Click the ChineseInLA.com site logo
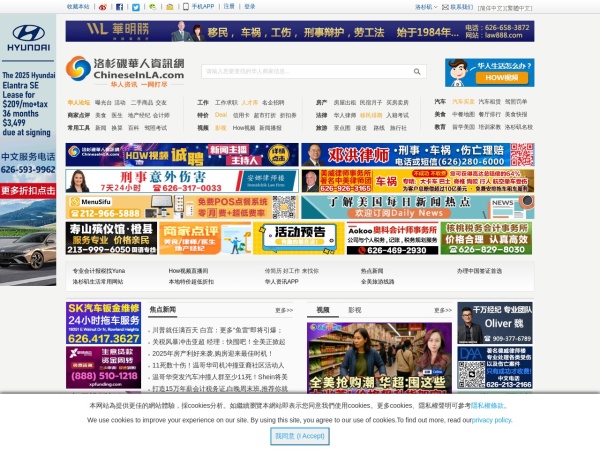The width and height of the screenshot is (600, 450). tap(125, 71)
